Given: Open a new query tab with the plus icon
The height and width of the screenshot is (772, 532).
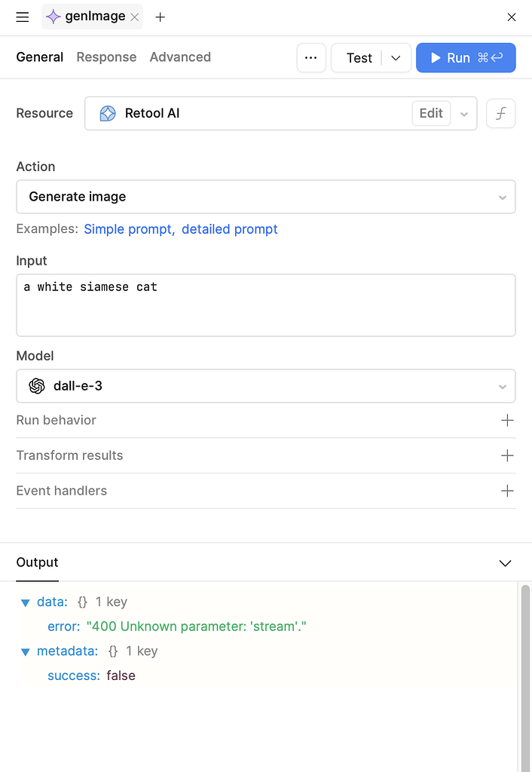Looking at the screenshot, I should pos(160,17).
